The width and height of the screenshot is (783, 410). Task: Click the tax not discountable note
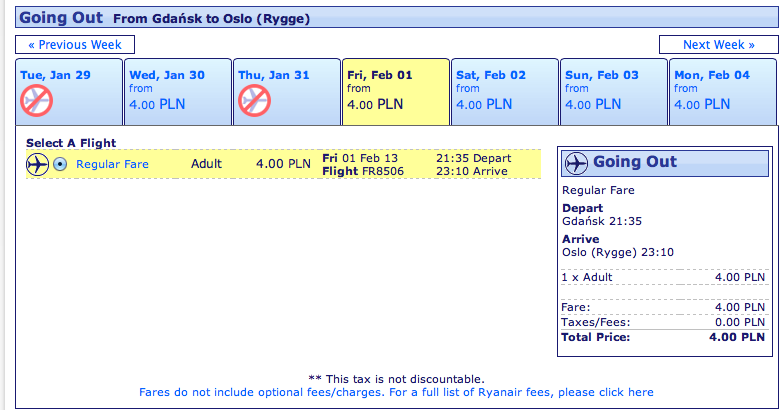pos(396,379)
